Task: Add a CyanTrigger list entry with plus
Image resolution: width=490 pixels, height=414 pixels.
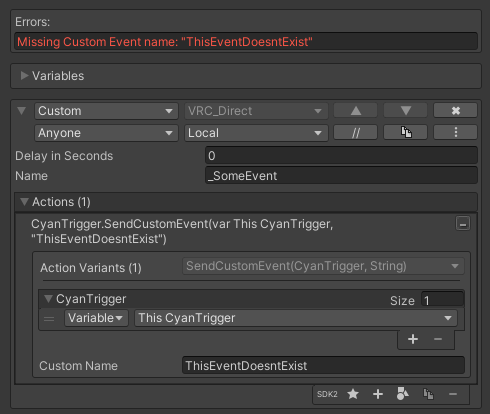Action: click(413, 339)
